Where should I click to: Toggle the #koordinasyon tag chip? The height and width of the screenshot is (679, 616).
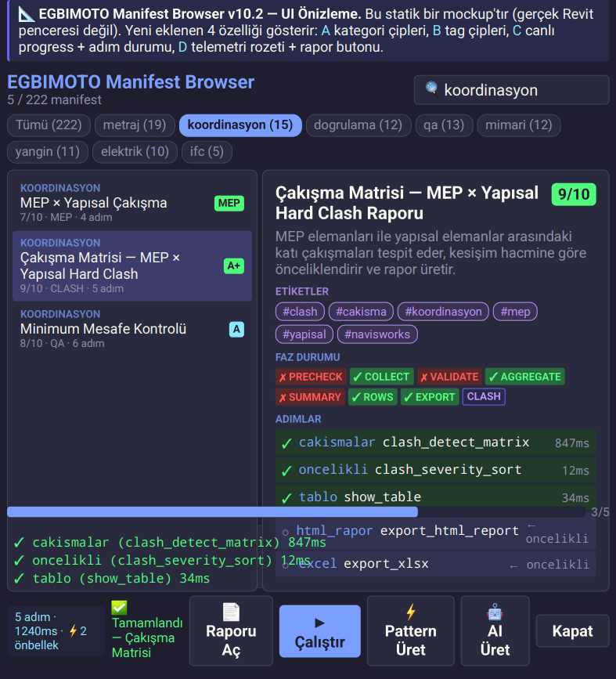pyautogui.click(x=443, y=312)
